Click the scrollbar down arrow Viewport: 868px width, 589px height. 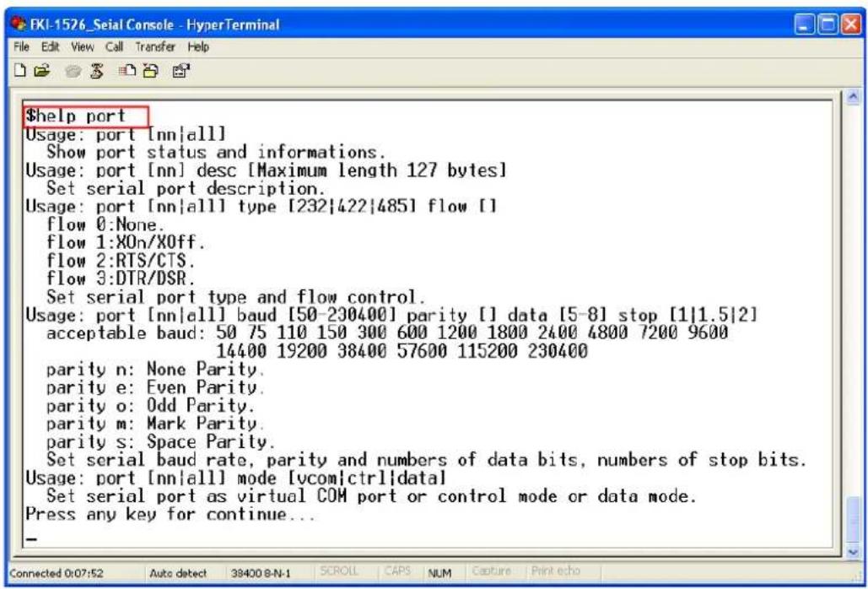(853, 551)
